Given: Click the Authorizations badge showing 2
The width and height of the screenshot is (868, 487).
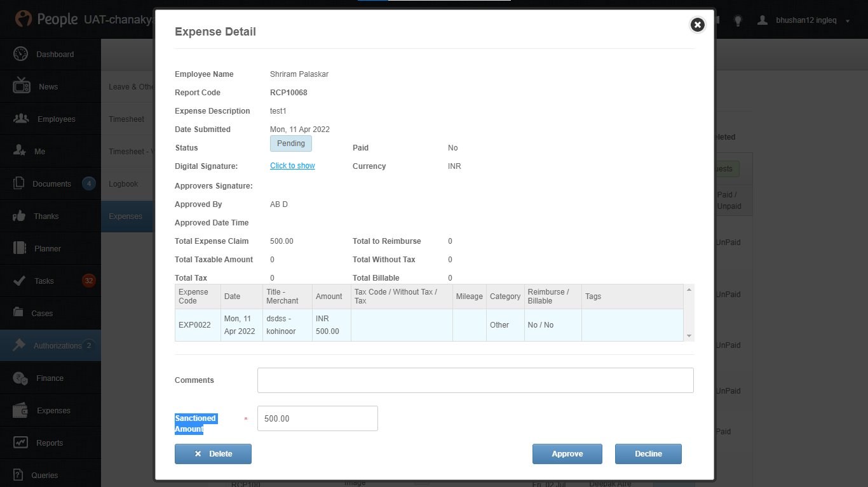Looking at the screenshot, I should click(x=89, y=345).
